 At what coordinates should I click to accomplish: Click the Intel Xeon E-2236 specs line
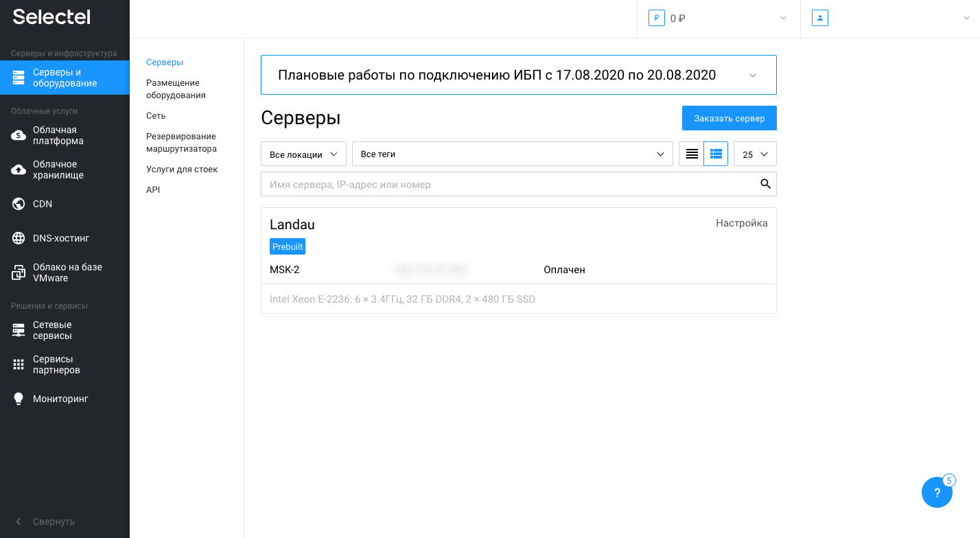tap(402, 299)
